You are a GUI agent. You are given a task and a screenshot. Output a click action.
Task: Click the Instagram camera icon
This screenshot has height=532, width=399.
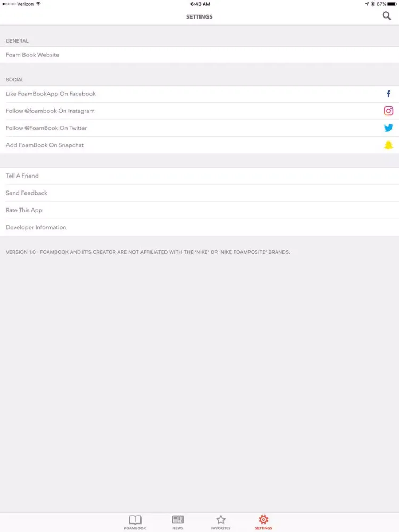tap(388, 111)
